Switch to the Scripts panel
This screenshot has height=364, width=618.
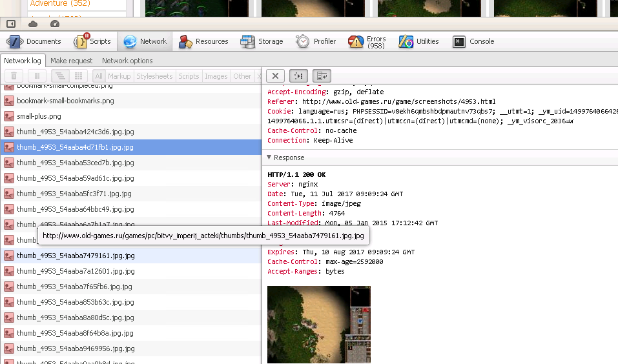pos(92,41)
